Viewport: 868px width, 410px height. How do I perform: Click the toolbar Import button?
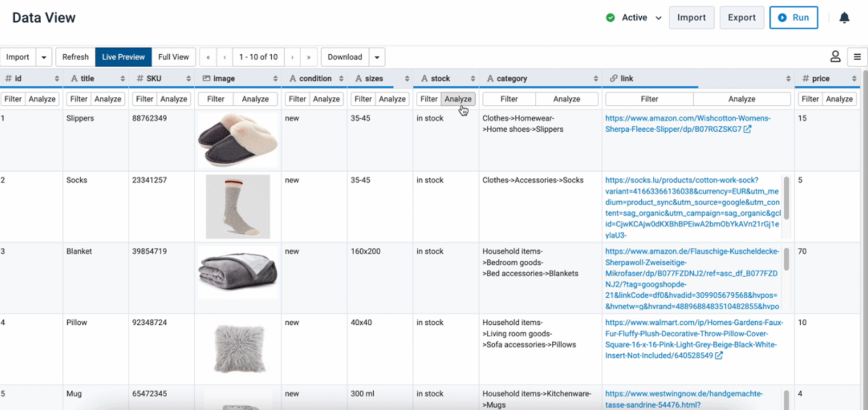pyautogui.click(x=18, y=57)
